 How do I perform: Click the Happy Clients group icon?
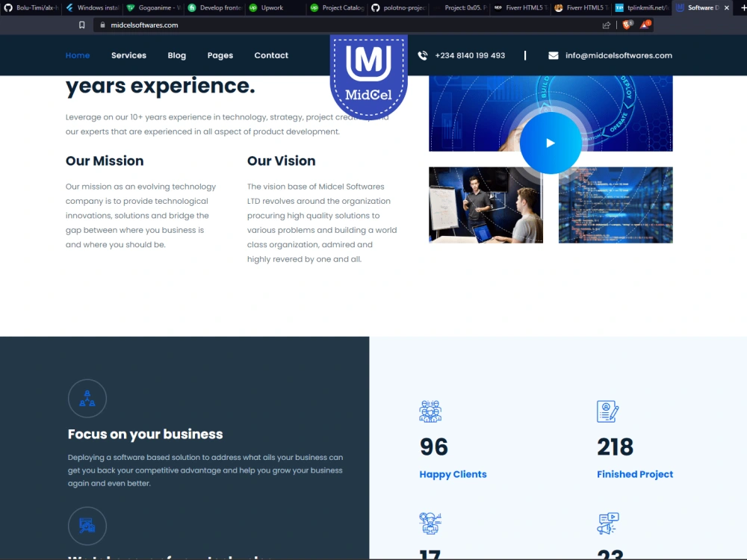[x=430, y=411]
